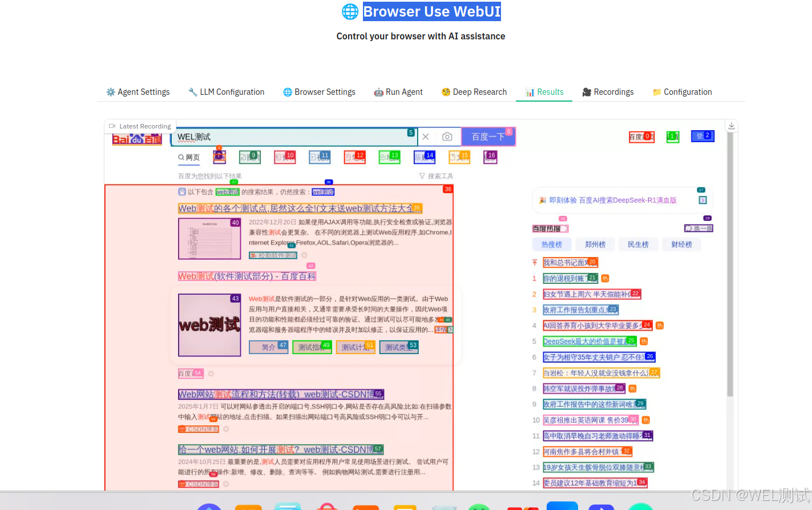Open 'Web测试(软件测试部分) - 百度百科' result
Screen dimensions: 812x510
[x=247, y=276]
